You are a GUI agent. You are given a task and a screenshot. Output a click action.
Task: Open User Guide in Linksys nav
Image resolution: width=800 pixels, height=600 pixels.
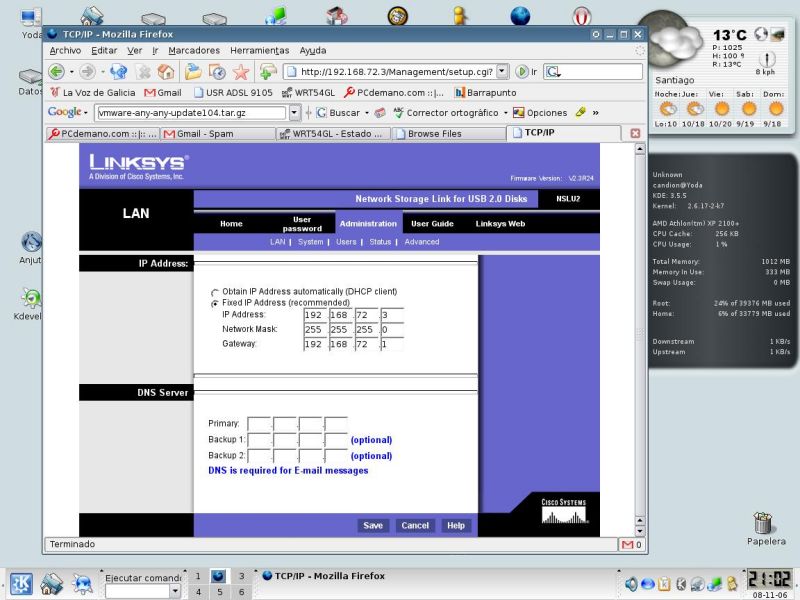[432, 223]
